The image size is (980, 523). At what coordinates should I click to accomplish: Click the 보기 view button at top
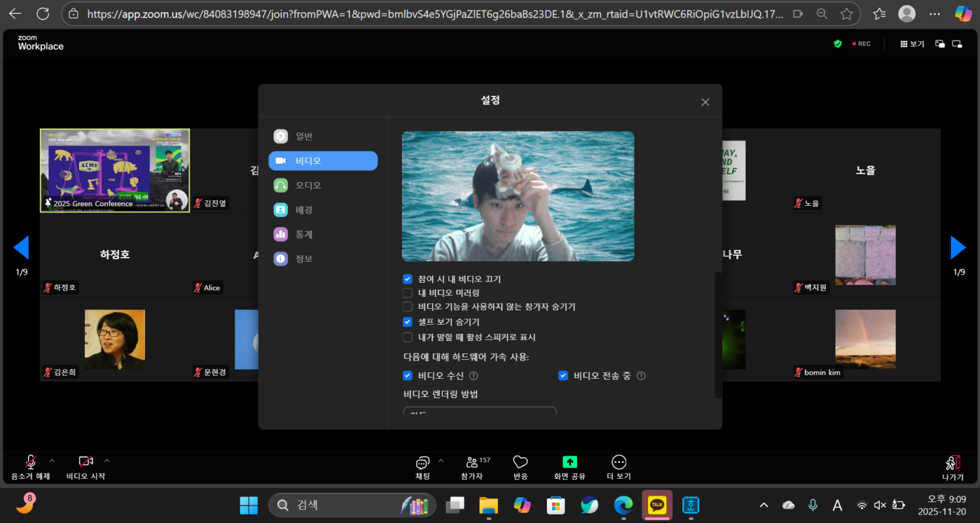[x=912, y=44]
